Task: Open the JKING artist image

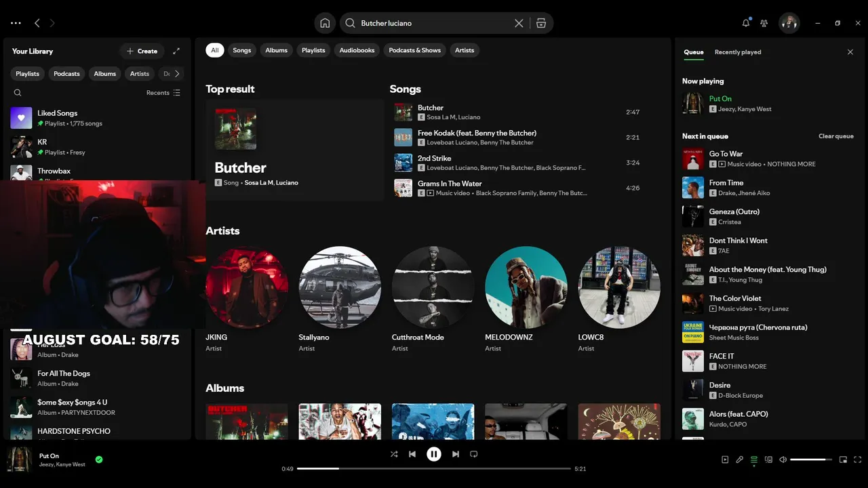Action: [247, 287]
